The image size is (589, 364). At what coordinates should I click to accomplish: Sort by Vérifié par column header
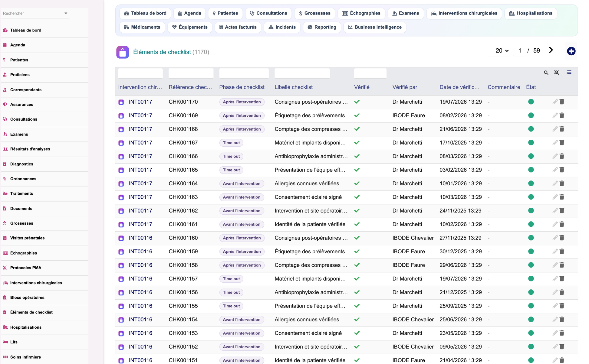(405, 87)
